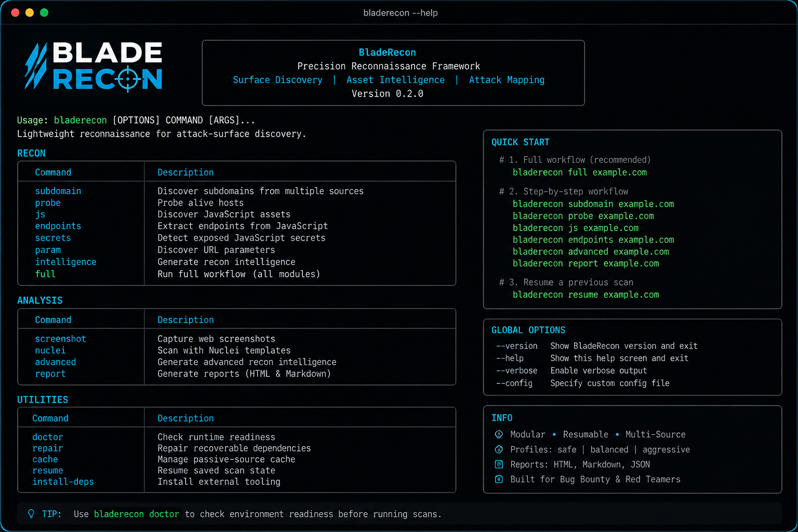Select the 'cache' command name
Viewport: 798px width, 532px height.
click(x=45, y=460)
